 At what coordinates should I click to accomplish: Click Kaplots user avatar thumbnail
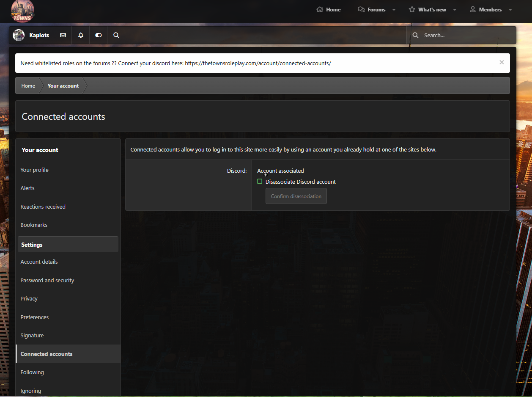coord(19,35)
